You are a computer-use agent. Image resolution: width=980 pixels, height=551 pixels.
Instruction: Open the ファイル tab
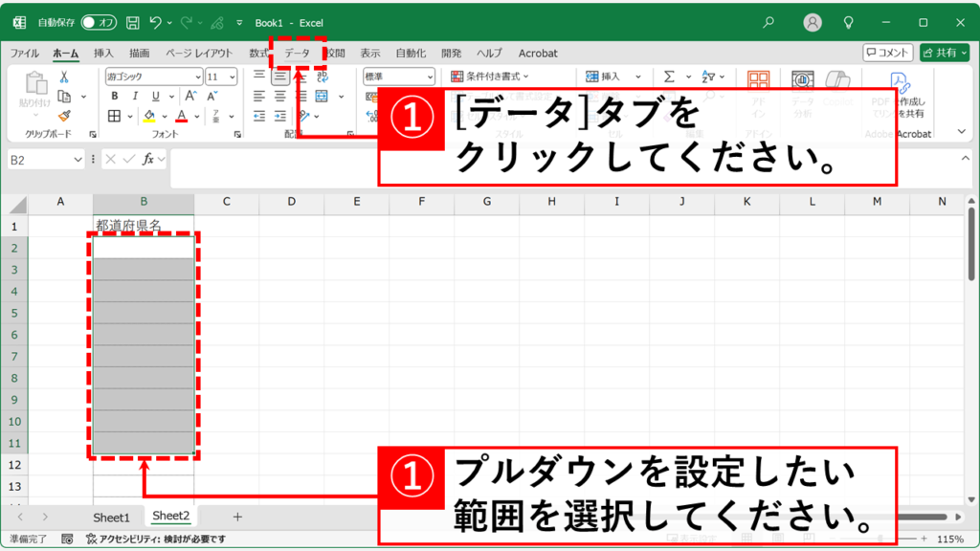[24, 54]
